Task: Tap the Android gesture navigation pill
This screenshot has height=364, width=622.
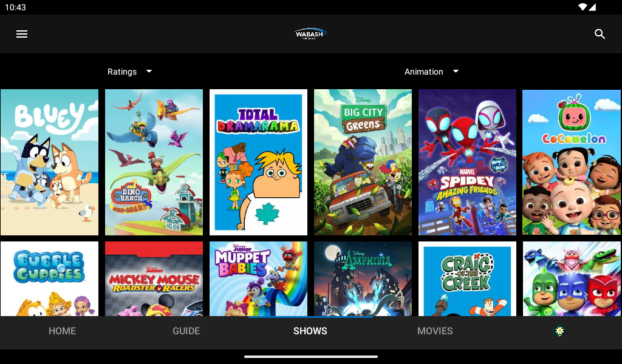Action: pyautogui.click(x=311, y=357)
